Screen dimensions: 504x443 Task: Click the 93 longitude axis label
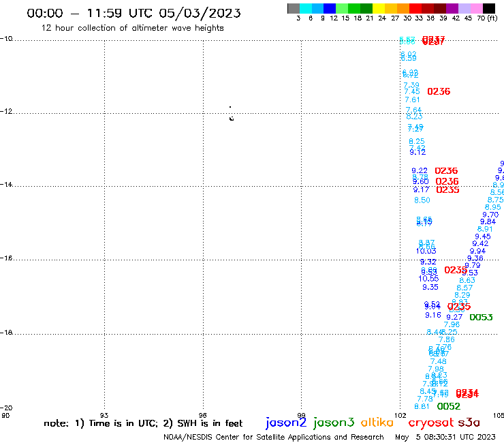pos(104,415)
